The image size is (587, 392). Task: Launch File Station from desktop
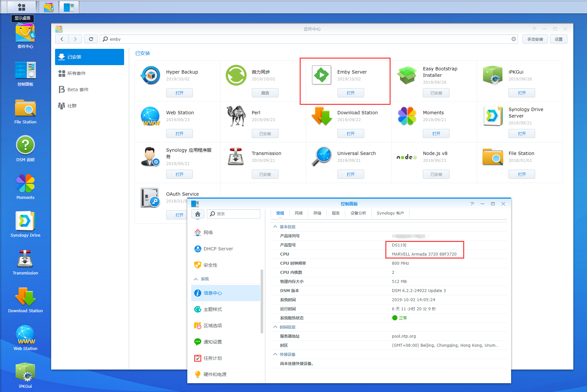(25, 112)
